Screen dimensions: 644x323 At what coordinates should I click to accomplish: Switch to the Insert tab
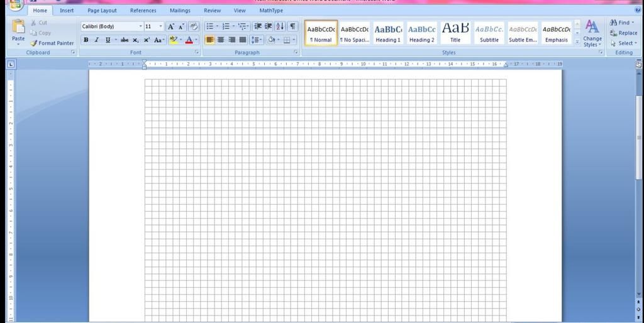point(67,11)
